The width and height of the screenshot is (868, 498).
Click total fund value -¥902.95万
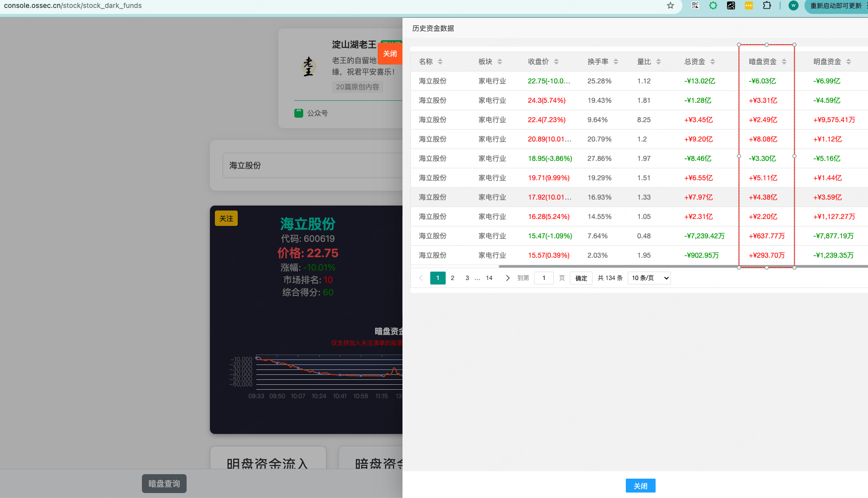coord(702,255)
